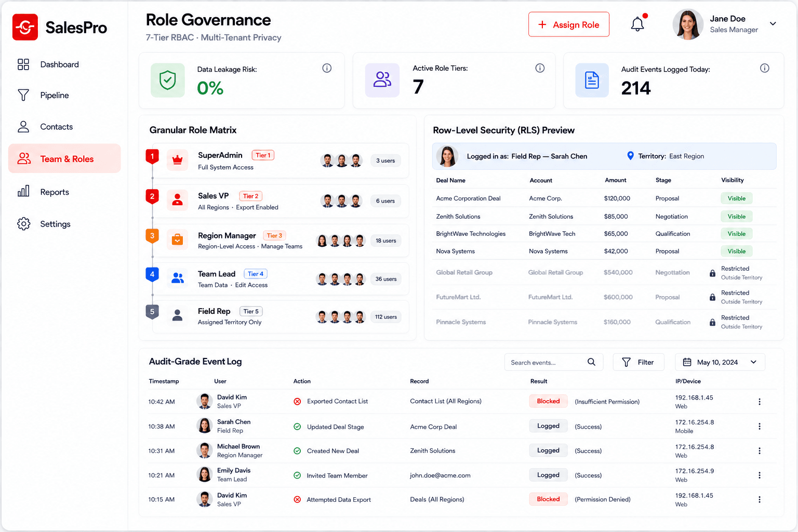Click the Logged badge for Sarah Chen event

[x=548, y=426]
